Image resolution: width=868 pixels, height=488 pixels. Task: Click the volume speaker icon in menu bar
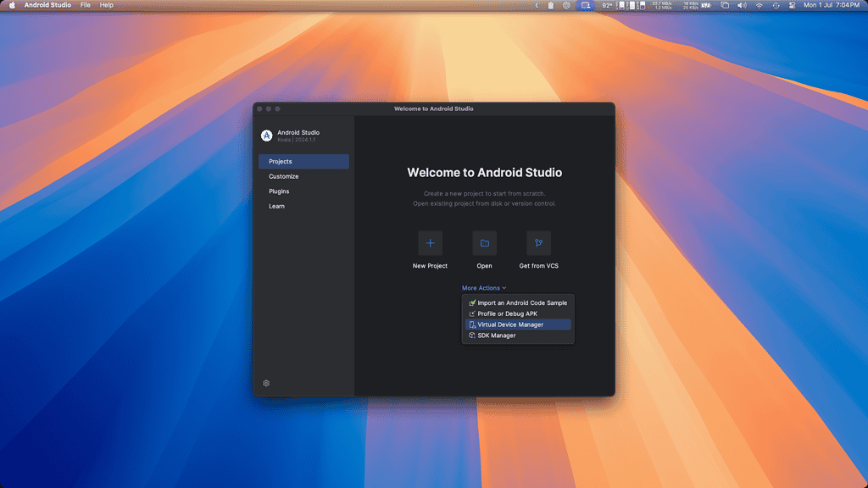coord(742,5)
